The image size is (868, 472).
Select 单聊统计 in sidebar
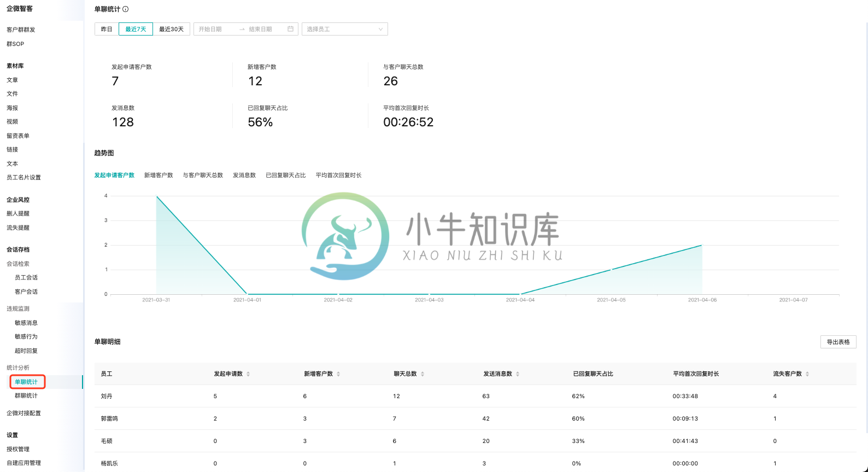(x=26, y=382)
